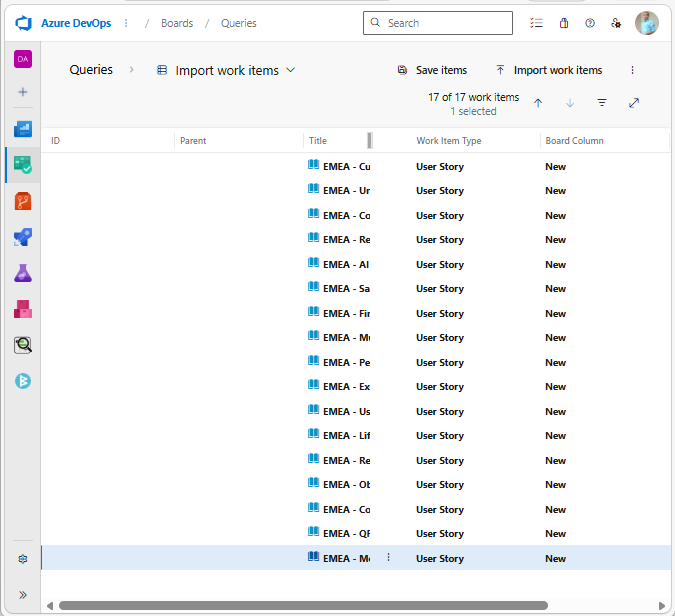Click into the Search box
The image size is (675, 616).
coord(438,23)
